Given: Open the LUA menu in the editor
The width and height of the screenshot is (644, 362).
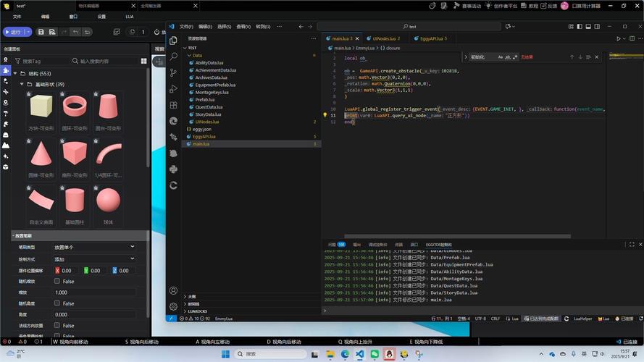Looking at the screenshot, I should [130, 16].
